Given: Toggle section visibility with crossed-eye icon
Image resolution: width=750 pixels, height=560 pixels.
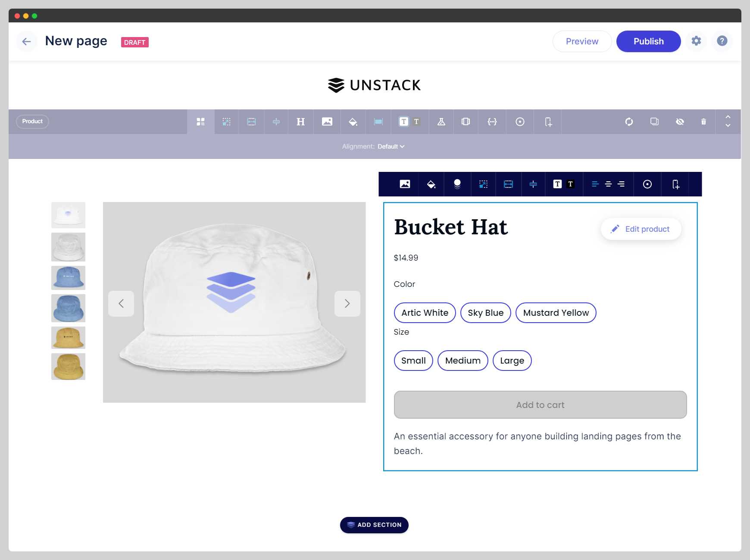Looking at the screenshot, I should [x=680, y=122].
